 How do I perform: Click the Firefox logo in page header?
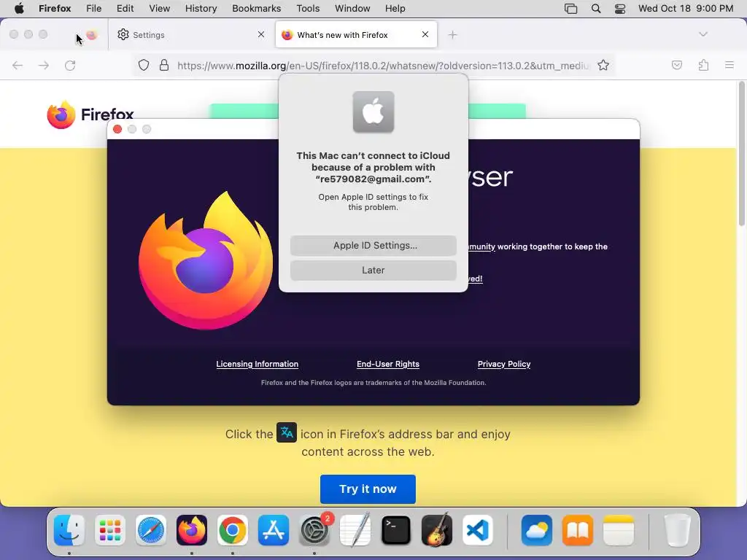click(90, 114)
